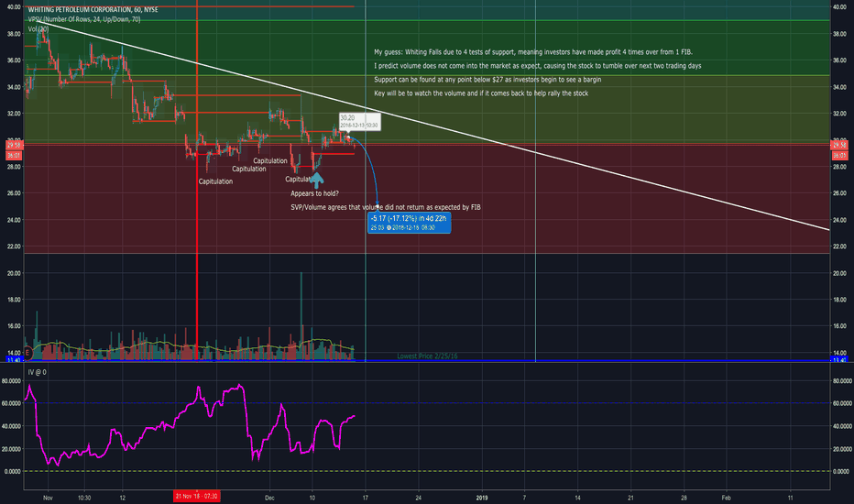Click the 'Lowest Price 2/25/16' label
This screenshot has height=504, width=854.
coord(427,356)
